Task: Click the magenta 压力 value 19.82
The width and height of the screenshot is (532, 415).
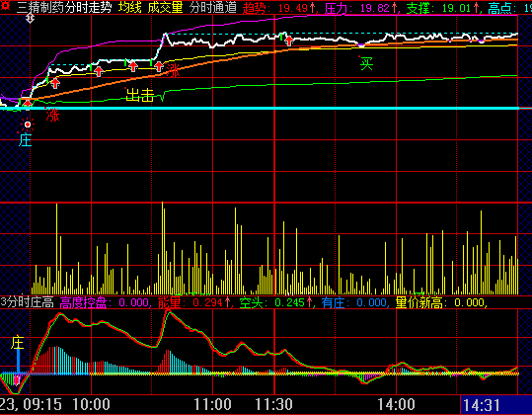Action: pos(378,8)
